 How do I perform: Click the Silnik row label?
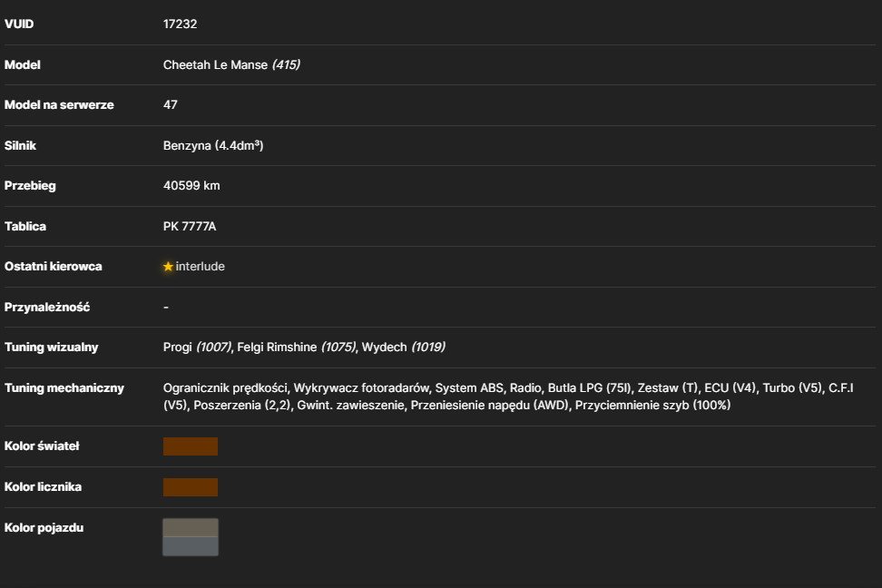(20, 146)
